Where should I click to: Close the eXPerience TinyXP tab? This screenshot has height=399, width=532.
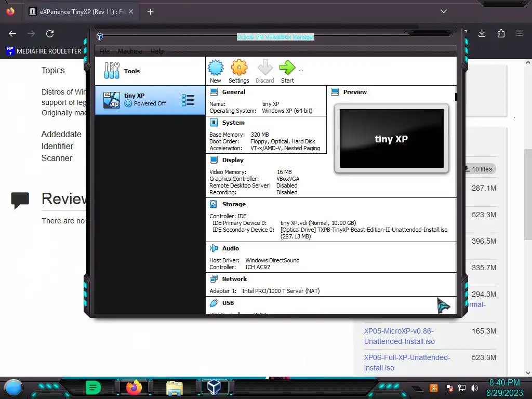point(131,11)
